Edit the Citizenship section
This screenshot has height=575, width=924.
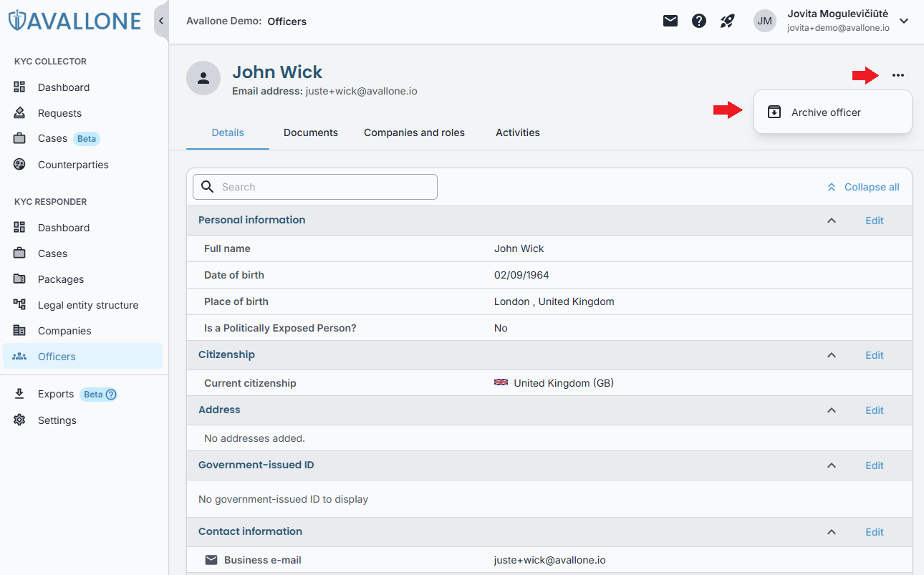pos(875,355)
